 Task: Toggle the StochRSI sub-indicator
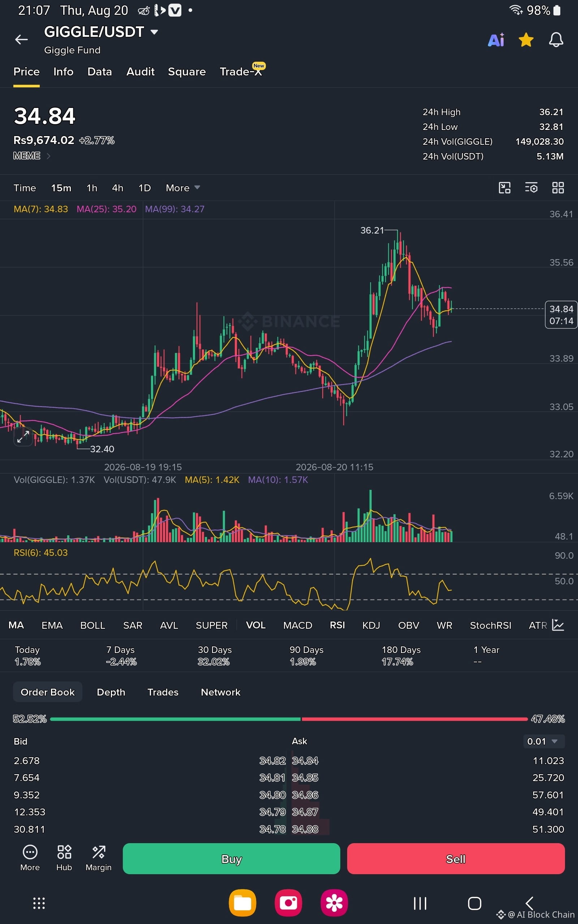point(491,625)
